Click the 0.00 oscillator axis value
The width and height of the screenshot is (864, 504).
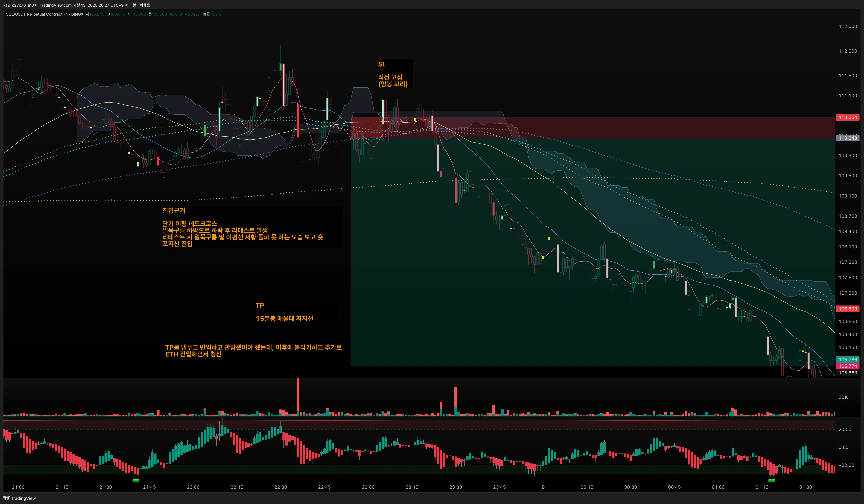point(843,447)
